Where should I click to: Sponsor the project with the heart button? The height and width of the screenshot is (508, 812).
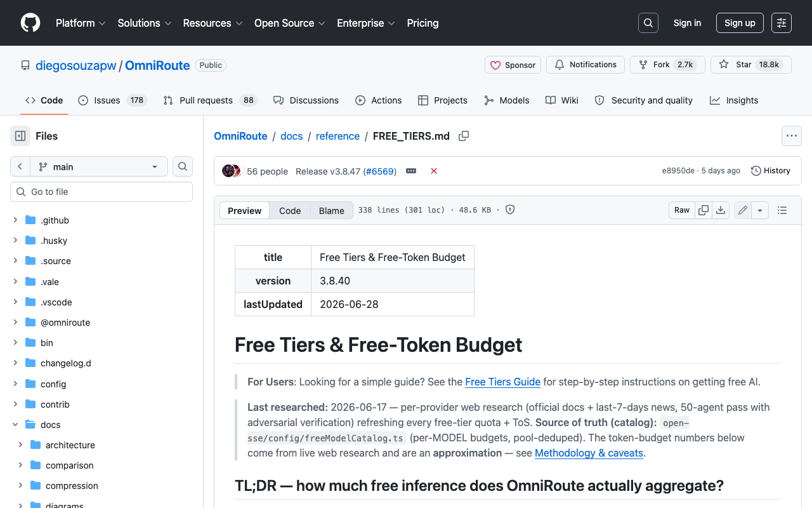[x=513, y=65]
